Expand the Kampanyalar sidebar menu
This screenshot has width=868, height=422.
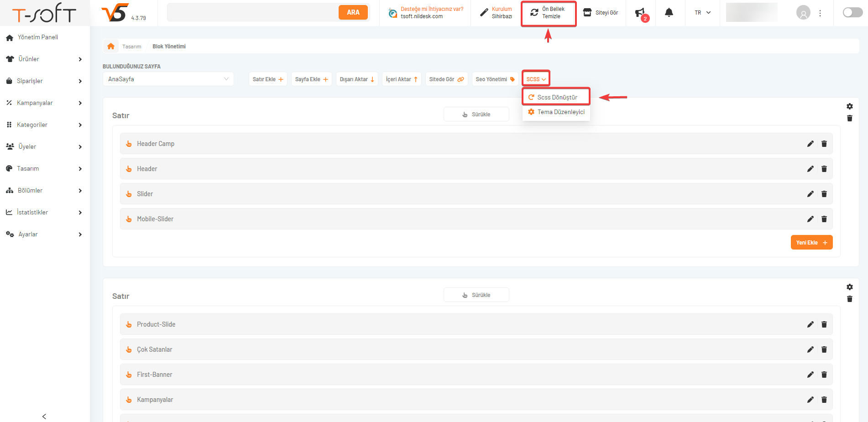point(45,103)
